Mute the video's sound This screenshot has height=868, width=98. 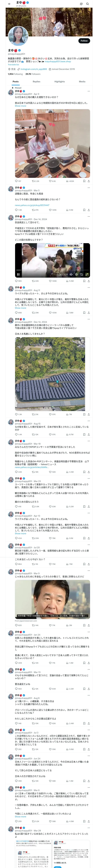point(71,274)
